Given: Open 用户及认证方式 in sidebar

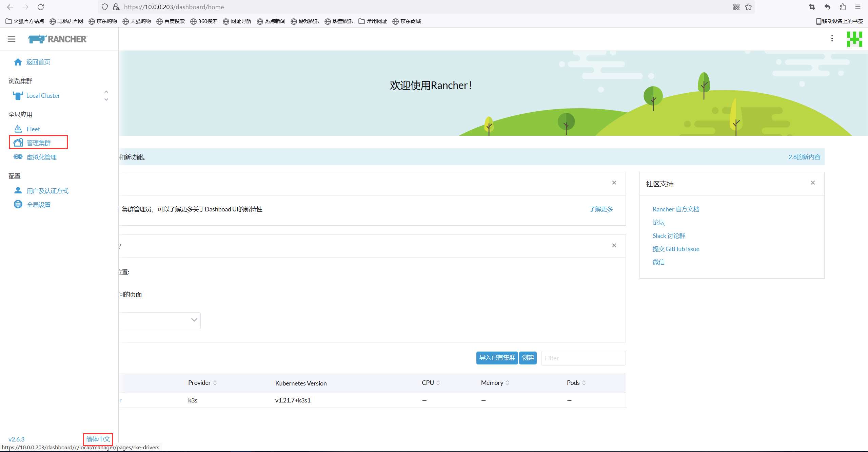Looking at the screenshot, I should click(47, 191).
